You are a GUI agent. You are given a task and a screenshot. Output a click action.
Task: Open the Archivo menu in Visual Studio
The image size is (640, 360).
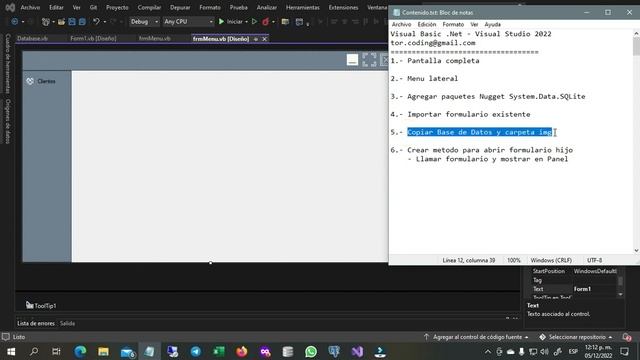(30, 7)
